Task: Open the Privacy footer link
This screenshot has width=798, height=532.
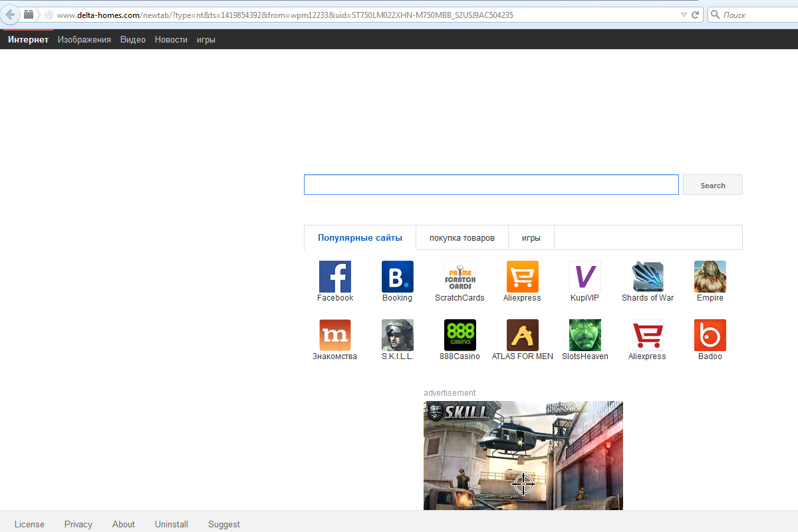Action: pos(78,524)
